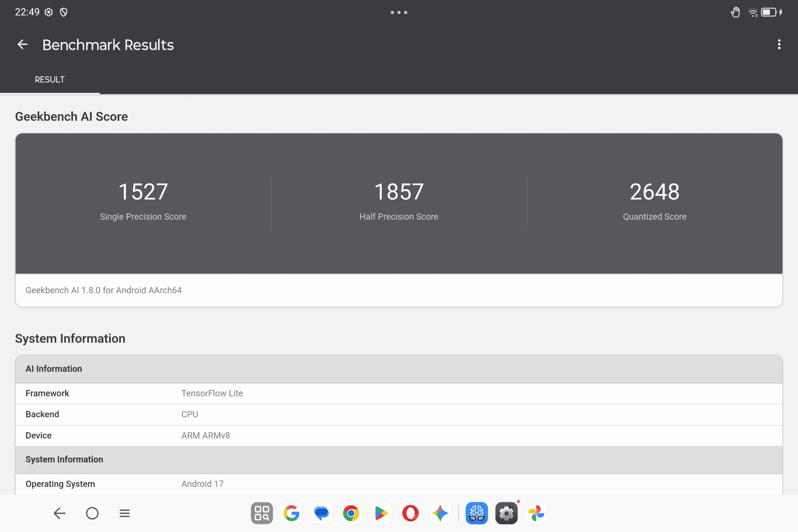Launch Opera browser from dock
798x532 pixels.
pyautogui.click(x=410, y=513)
